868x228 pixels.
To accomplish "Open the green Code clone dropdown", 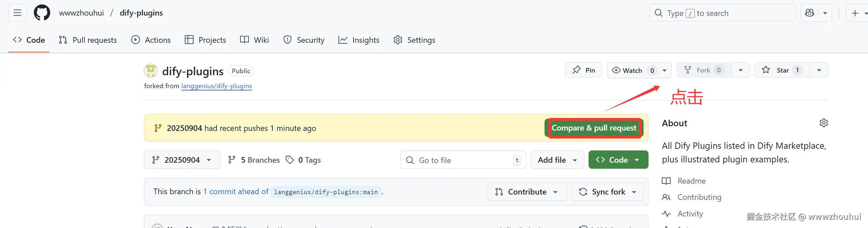I will click(x=618, y=160).
